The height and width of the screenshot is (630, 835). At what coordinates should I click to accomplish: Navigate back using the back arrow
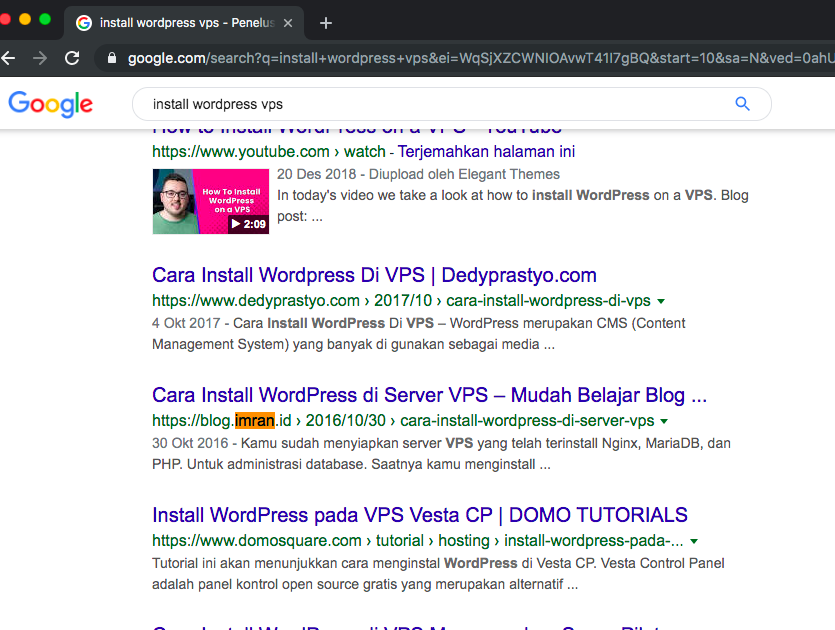[x=10, y=59]
